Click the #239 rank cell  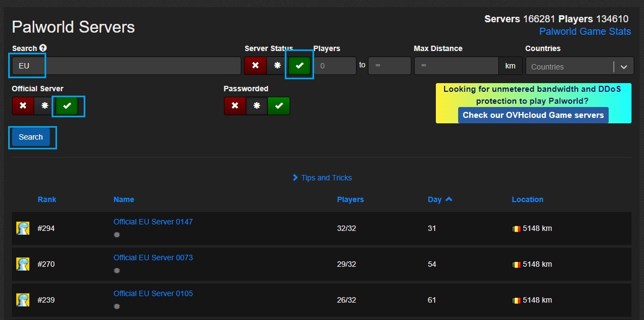[46, 300]
